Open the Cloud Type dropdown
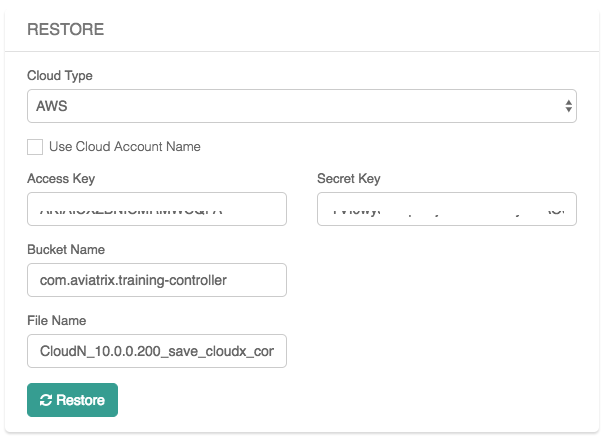Image resolution: width=606 pixels, height=440 pixels. [x=300, y=105]
